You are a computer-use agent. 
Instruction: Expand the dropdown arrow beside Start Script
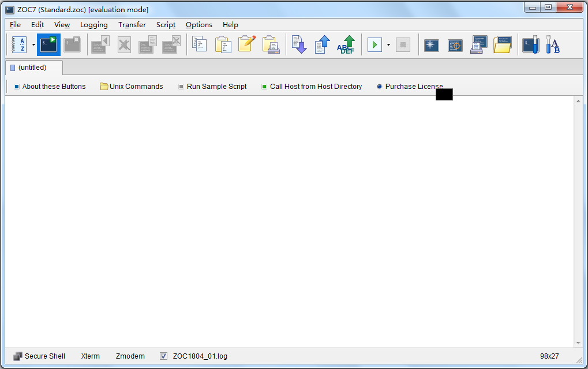tap(388, 44)
